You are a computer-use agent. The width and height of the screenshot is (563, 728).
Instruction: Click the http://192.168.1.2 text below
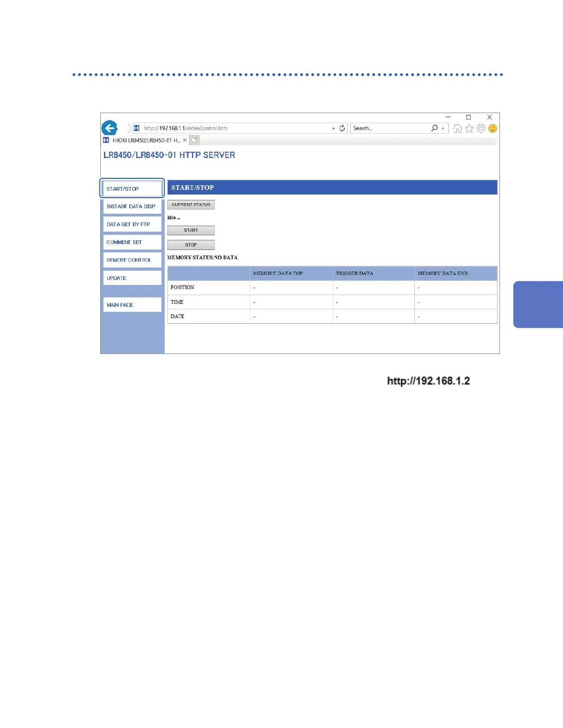[428, 381]
